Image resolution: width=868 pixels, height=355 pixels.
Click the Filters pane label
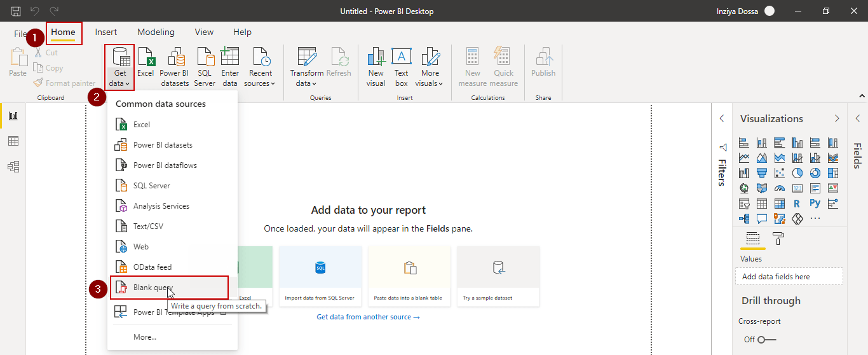coord(722,172)
